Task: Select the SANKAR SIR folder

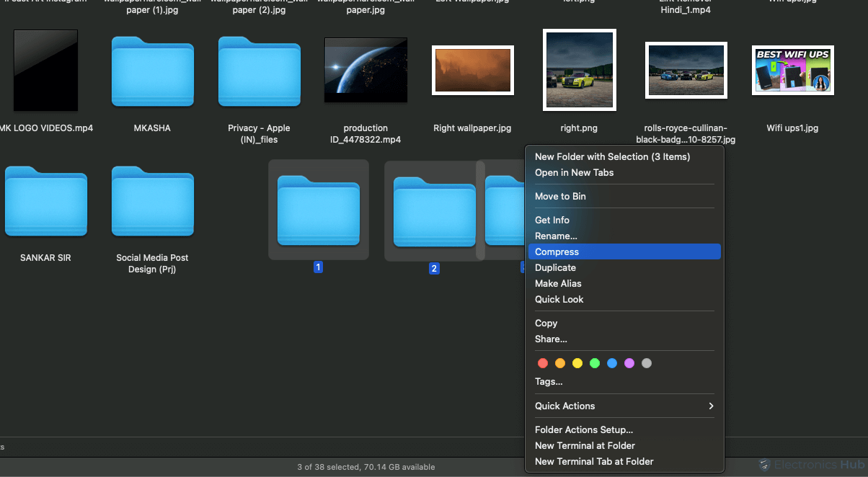Action: coord(45,202)
